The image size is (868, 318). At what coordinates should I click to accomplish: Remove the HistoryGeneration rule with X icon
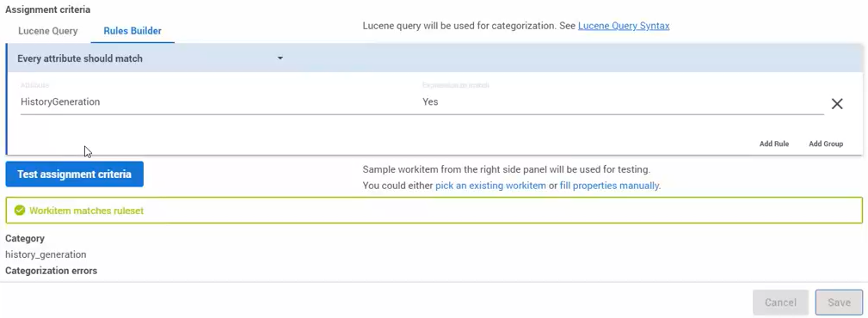point(837,104)
